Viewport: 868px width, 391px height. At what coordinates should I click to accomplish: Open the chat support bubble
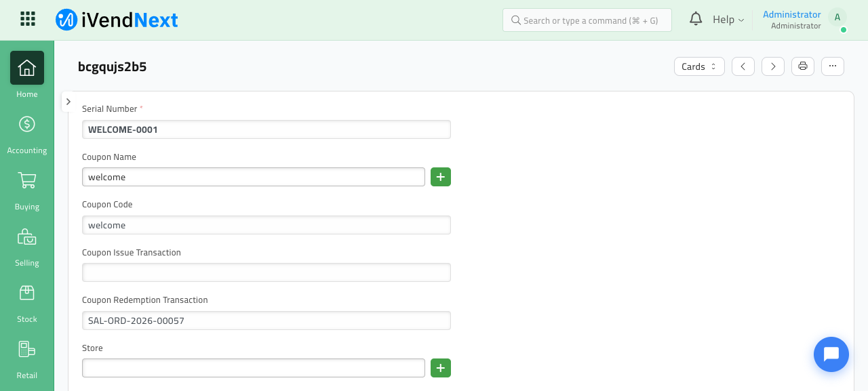(831, 354)
